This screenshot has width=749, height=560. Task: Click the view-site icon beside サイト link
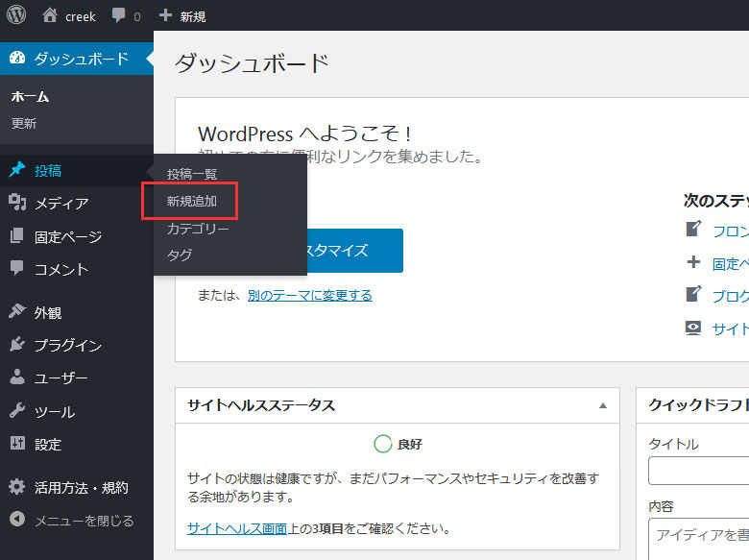(693, 328)
